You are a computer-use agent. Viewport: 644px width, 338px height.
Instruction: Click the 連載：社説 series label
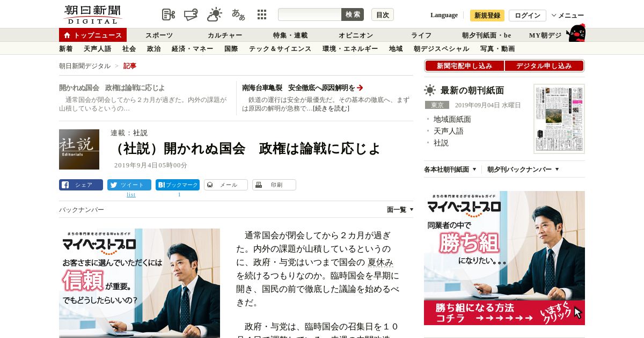tap(129, 133)
